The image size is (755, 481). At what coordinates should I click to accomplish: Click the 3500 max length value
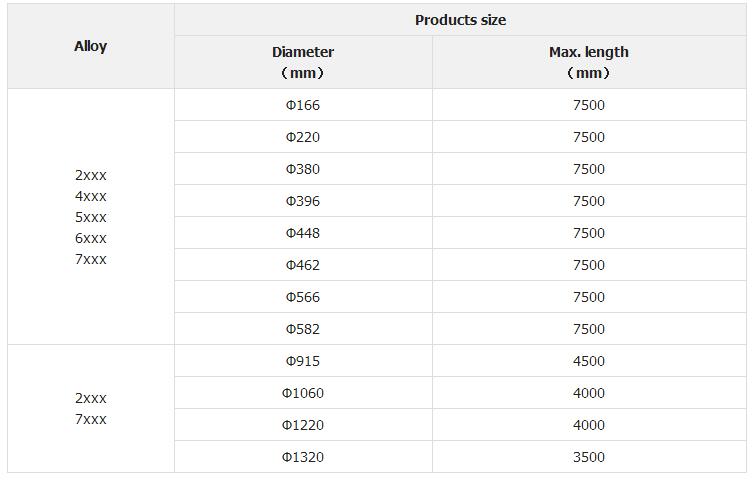pos(589,457)
